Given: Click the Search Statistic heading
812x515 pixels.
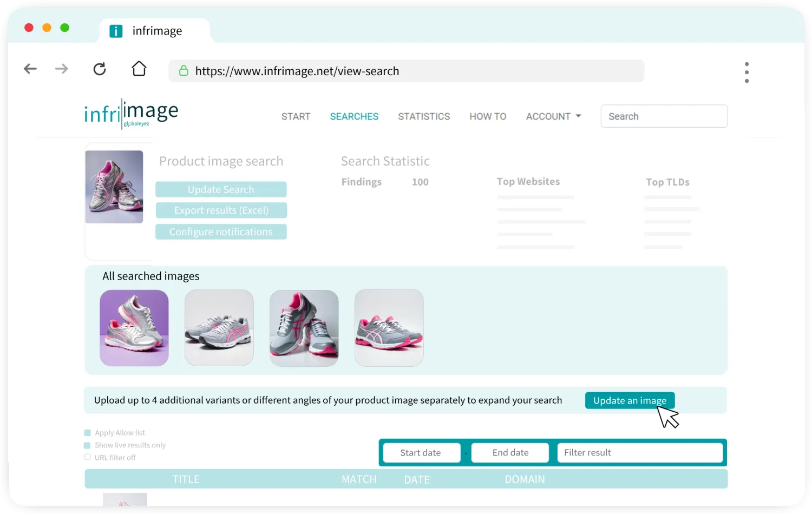Looking at the screenshot, I should click(385, 161).
